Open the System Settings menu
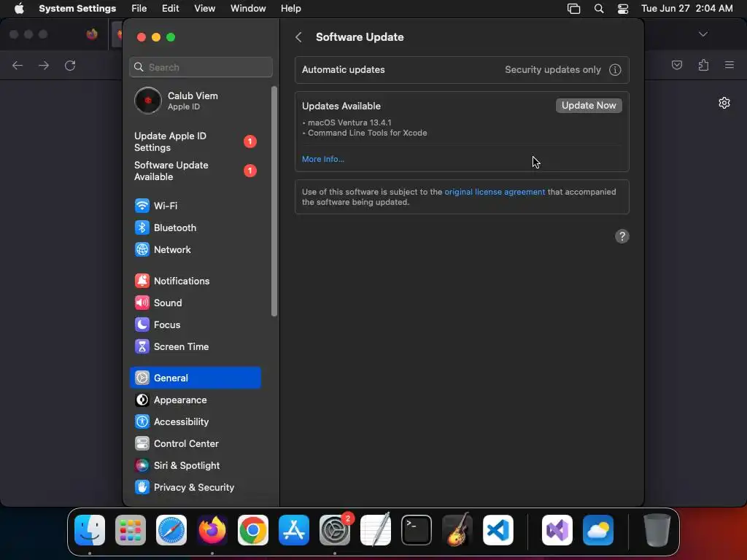747x560 pixels. tap(77, 9)
